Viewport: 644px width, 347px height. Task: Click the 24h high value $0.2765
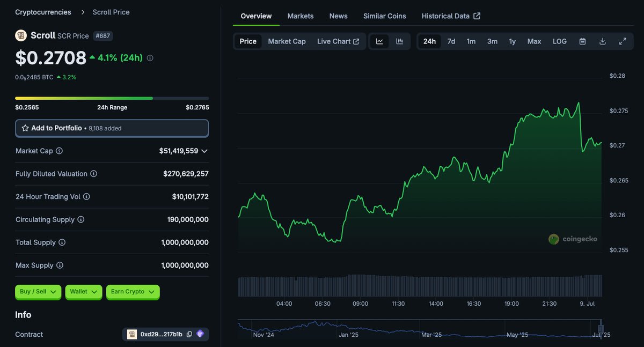coord(197,107)
